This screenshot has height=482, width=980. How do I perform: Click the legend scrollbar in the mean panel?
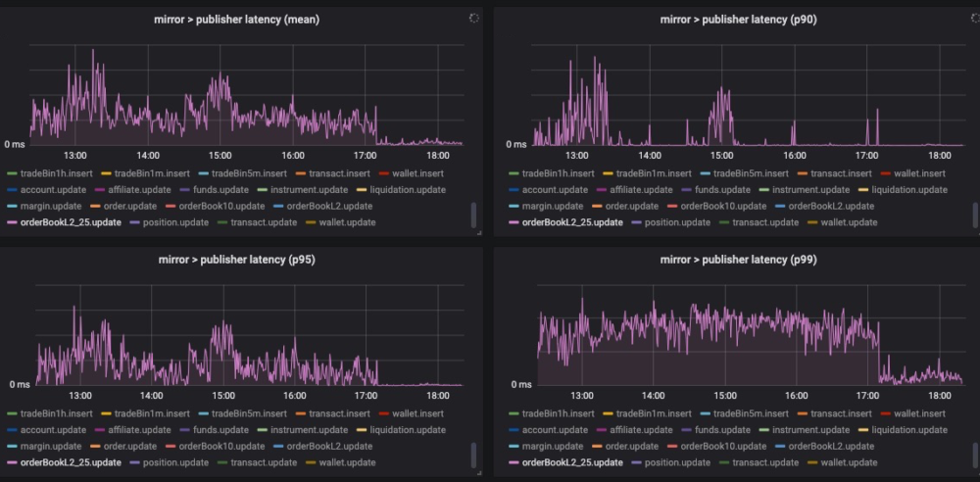pos(473,216)
